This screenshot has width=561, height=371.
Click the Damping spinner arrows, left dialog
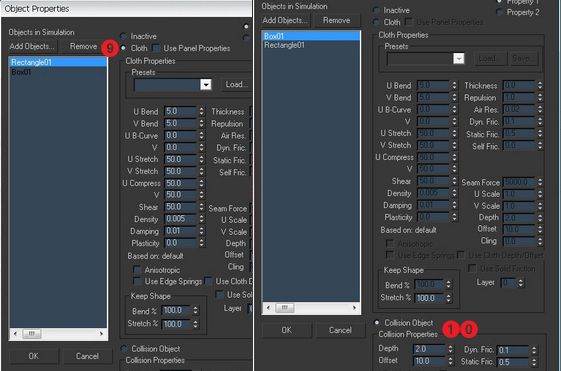coord(202,231)
